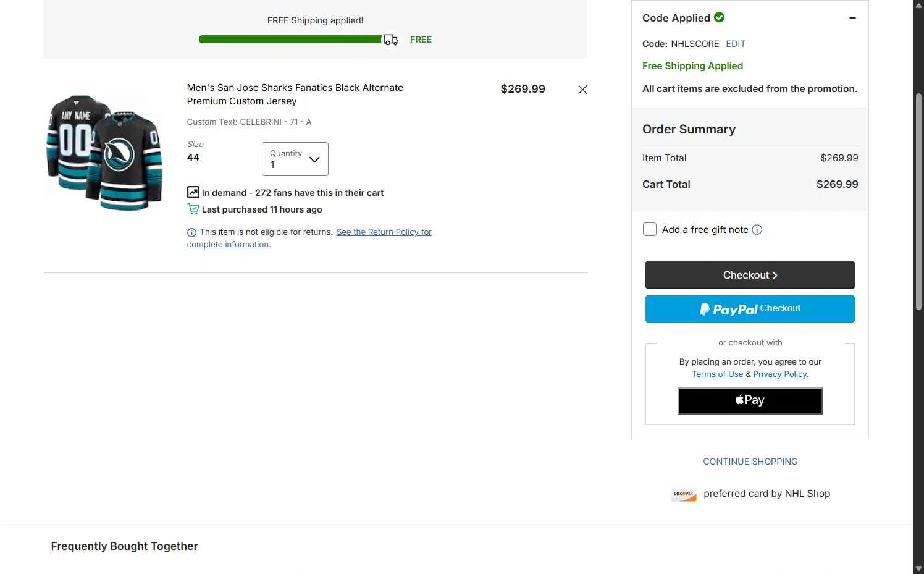Collapse the Code Applied section with the minus icon
Screen dimensions: 924x574
pyautogui.click(x=852, y=18)
